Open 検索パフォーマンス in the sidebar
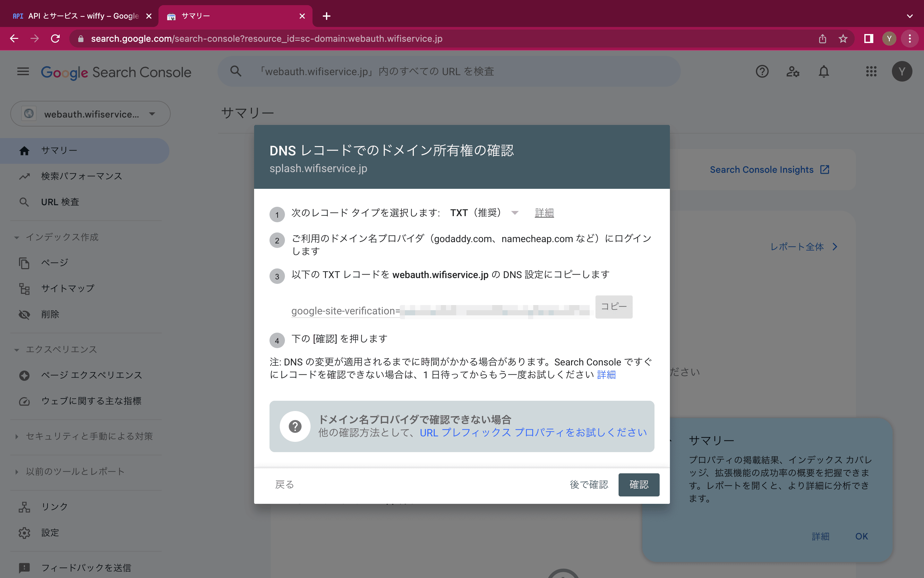This screenshot has width=924, height=578. (84, 176)
